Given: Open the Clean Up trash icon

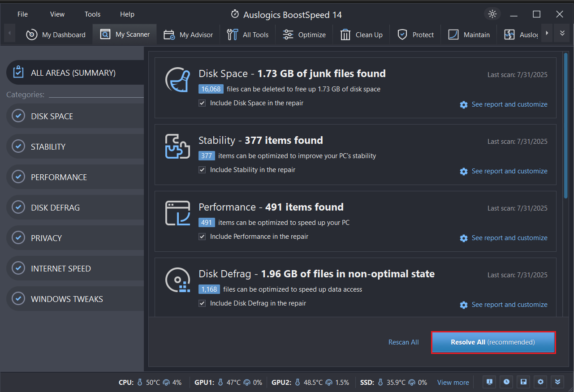Looking at the screenshot, I should pyautogui.click(x=345, y=34).
